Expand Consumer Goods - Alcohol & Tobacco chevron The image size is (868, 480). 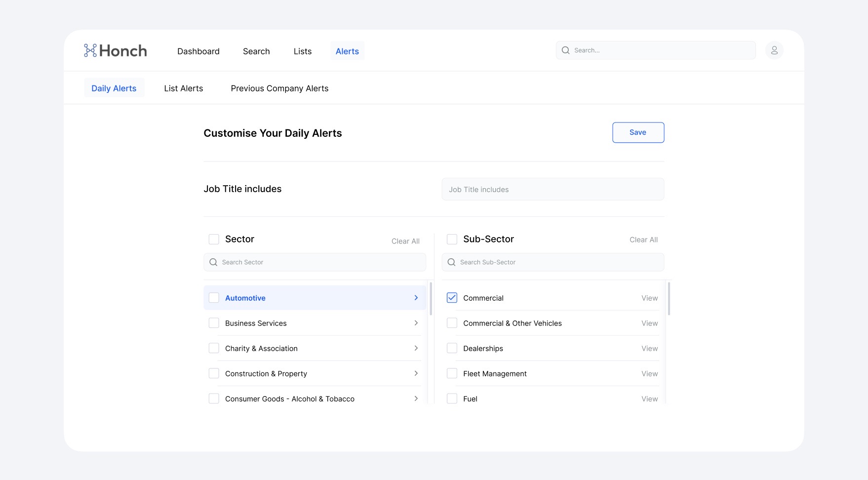(416, 399)
